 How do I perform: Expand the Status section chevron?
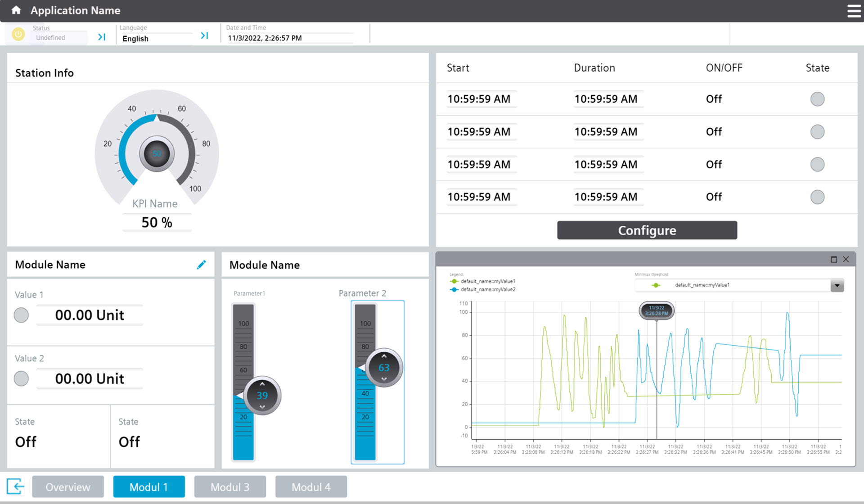101,37
